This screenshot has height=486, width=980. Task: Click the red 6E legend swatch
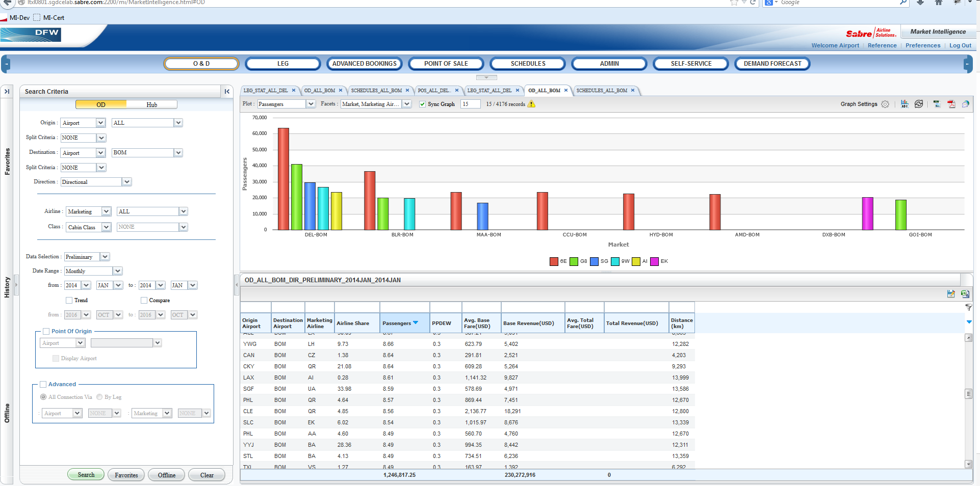tap(554, 261)
